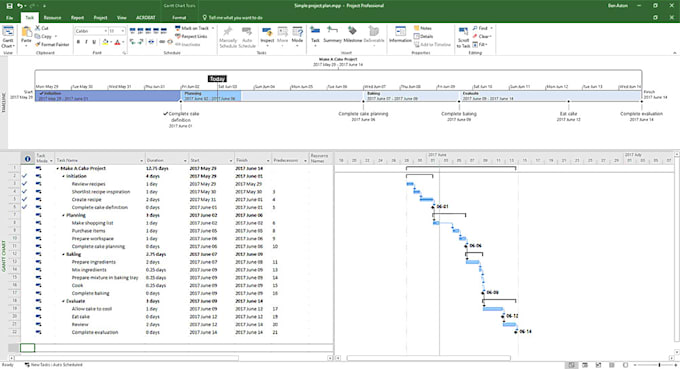Insert a Summary task icon
The height and width of the screenshot is (369, 680).
(332, 35)
